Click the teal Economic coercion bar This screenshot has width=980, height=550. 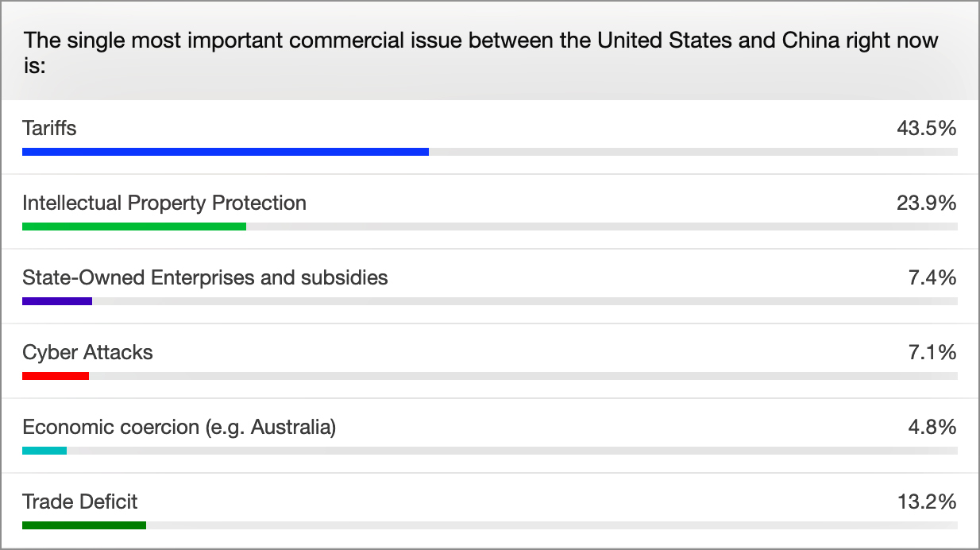click(44, 451)
